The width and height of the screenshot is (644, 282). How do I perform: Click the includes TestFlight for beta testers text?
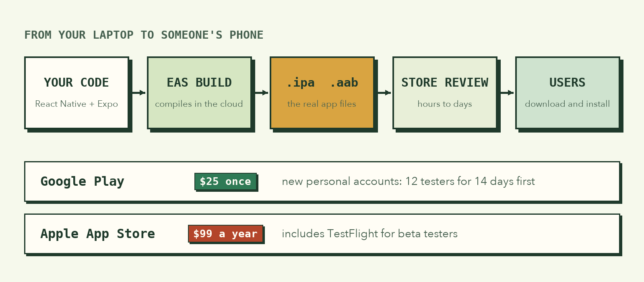(x=369, y=234)
